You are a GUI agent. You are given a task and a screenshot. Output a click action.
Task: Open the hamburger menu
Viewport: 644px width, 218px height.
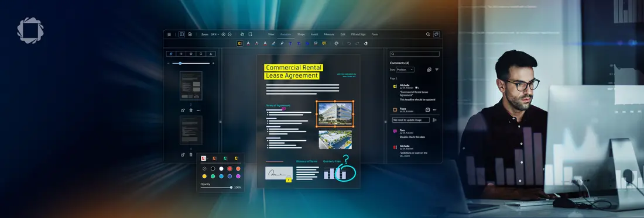coord(169,34)
